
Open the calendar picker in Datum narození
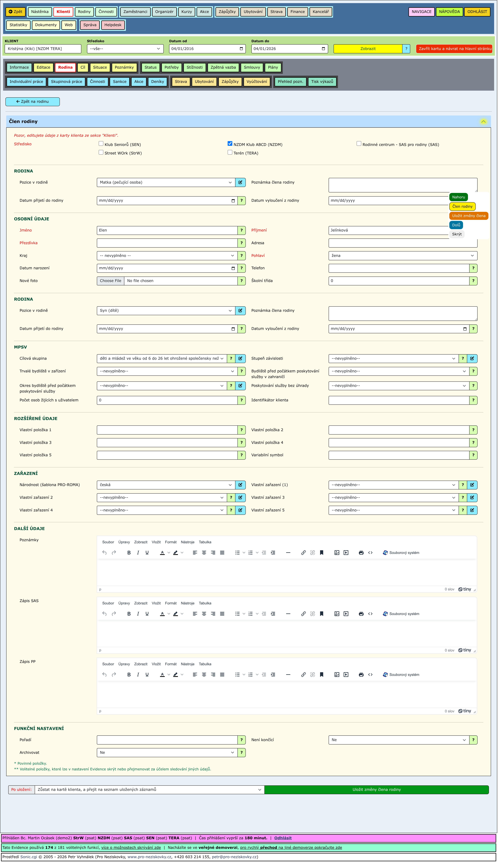click(x=233, y=269)
